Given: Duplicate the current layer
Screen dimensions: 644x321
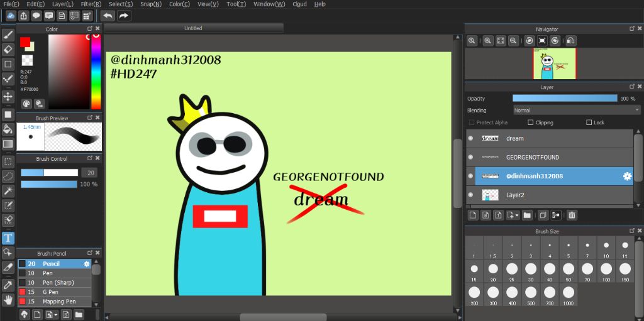Looking at the screenshot, I should [543, 215].
